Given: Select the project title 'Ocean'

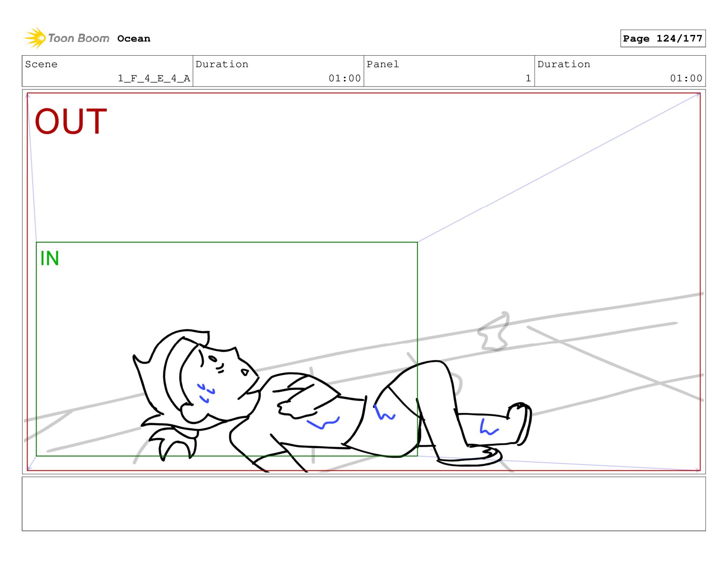Looking at the screenshot, I should coord(134,38).
